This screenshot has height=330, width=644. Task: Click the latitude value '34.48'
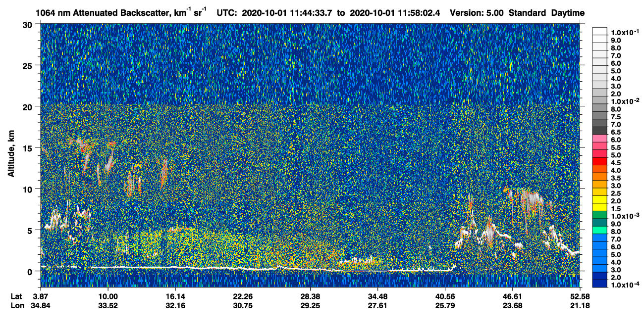(377, 296)
